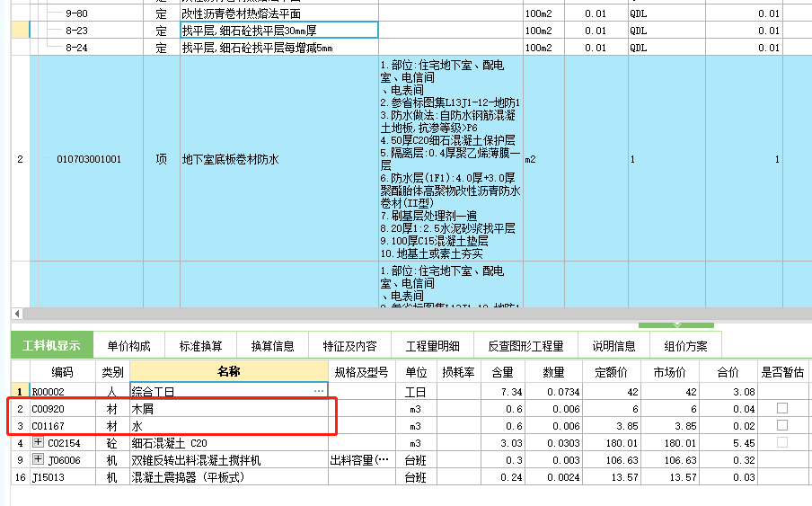Image resolution: width=812 pixels, height=506 pixels.
Task: Click the 编码 column header
Action: [62, 371]
